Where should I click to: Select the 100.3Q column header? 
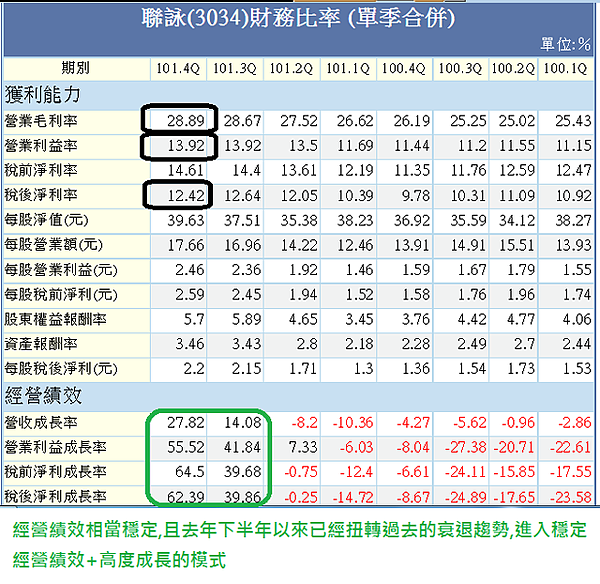[460, 69]
